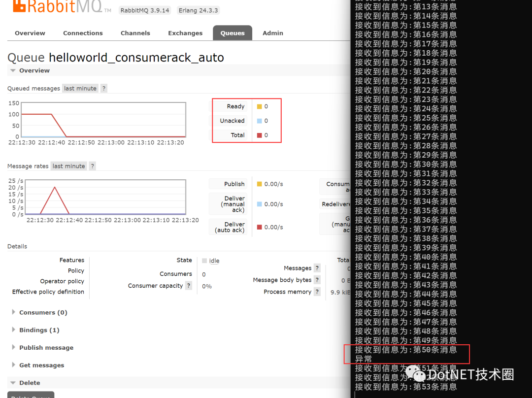Click the Queued messages chart
This screenshot has height=398, width=532.
[104, 120]
